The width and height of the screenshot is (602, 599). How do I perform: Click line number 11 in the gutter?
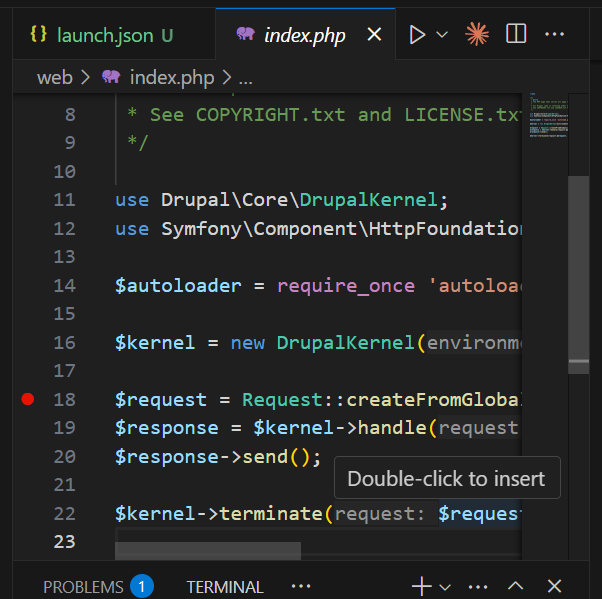pyautogui.click(x=64, y=200)
